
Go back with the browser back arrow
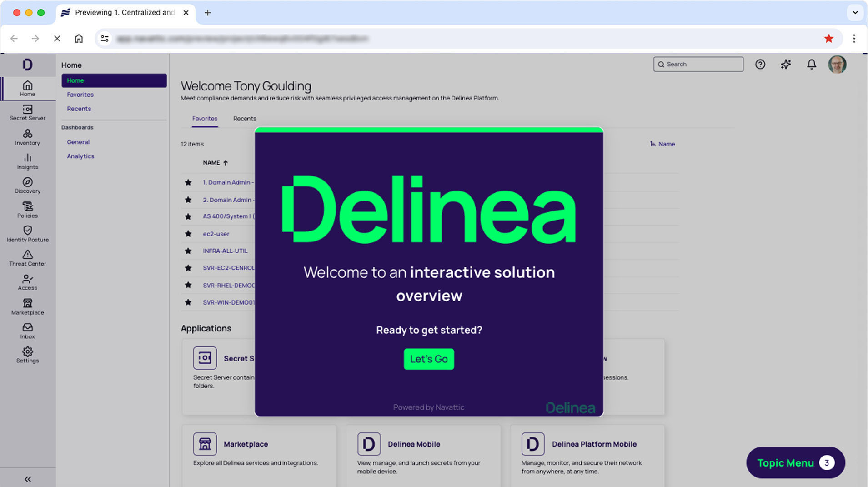(14, 39)
